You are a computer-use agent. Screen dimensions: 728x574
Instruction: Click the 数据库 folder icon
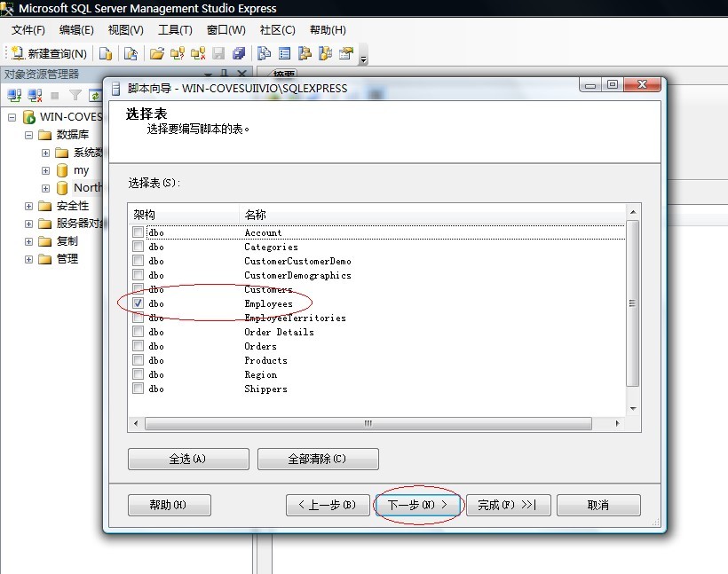click(45, 135)
